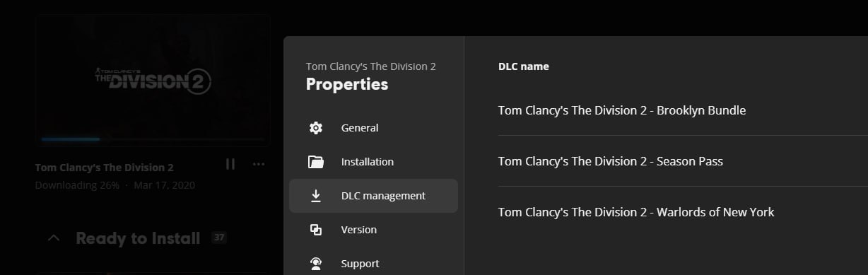Screen dimensions: 868x275
Task: Click The Division 2 game cover thumbnail
Action: (x=153, y=80)
